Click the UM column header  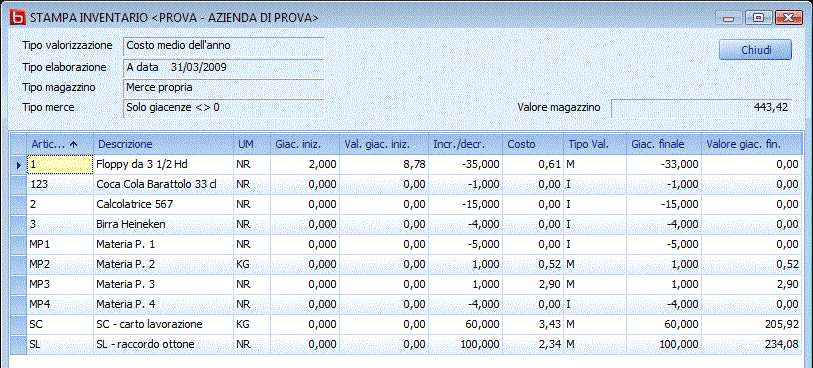pos(251,144)
